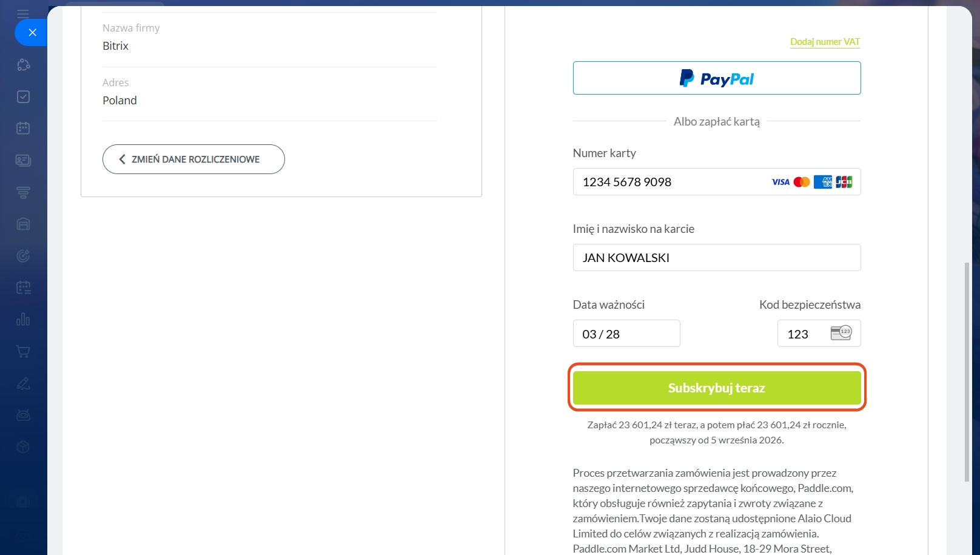Open the analytics bar chart sidebar icon

pos(23,319)
